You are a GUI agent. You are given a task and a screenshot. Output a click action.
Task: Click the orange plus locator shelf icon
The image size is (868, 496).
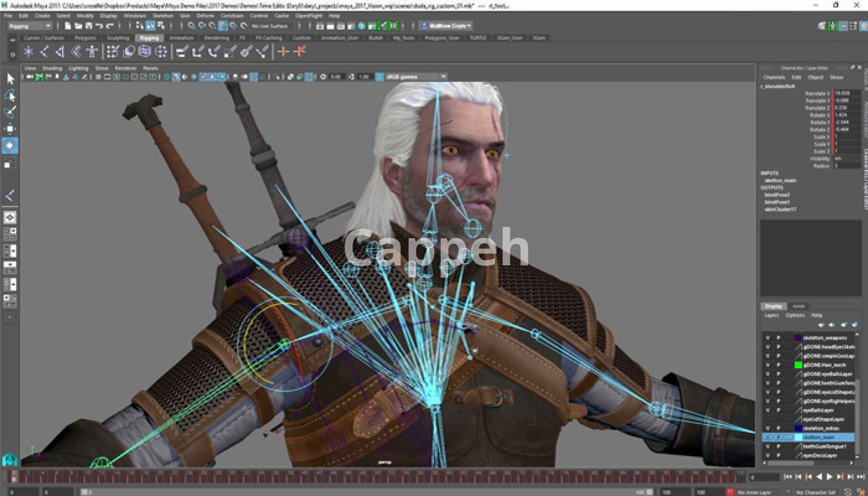(x=283, y=52)
